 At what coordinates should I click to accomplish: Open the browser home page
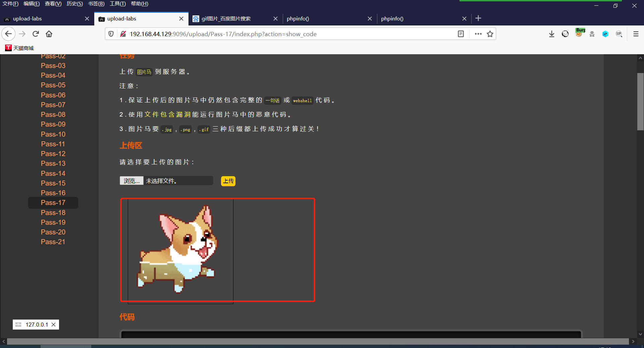coord(49,34)
